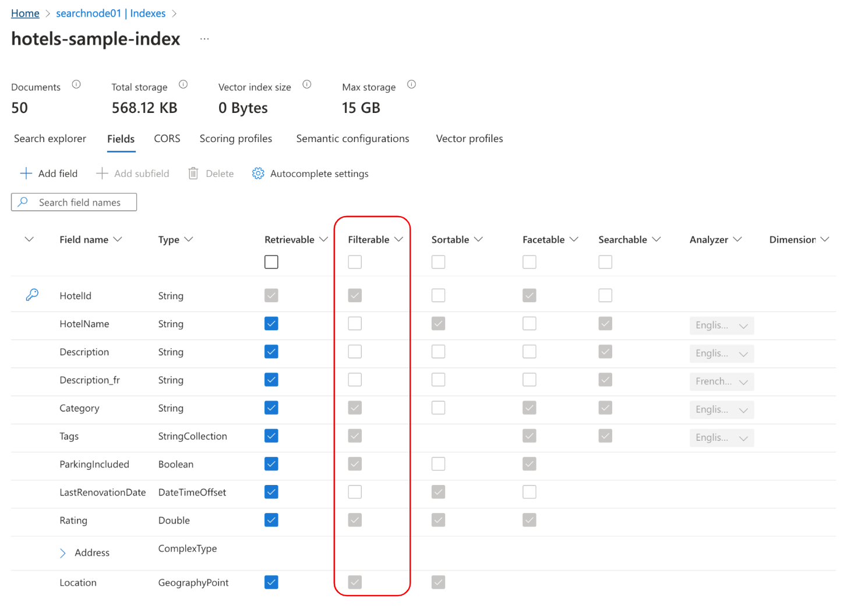This screenshot has height=616, width=847.
Task: Open the Scoring profiles tab
Action: pyautogui.click(x=235, y=139)
